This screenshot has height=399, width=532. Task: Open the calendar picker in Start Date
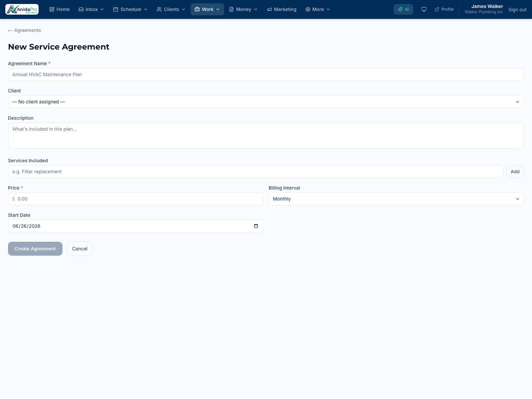pos(256,226)
